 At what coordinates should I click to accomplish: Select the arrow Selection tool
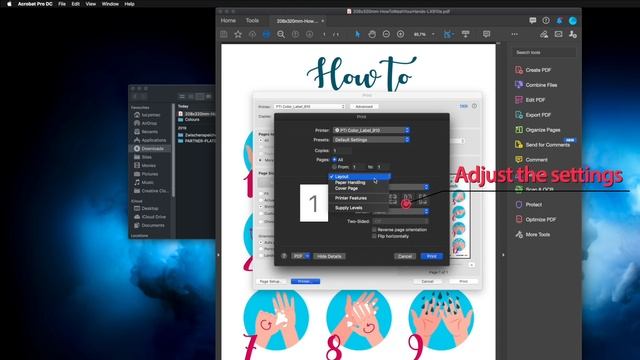tap(358, 35)
